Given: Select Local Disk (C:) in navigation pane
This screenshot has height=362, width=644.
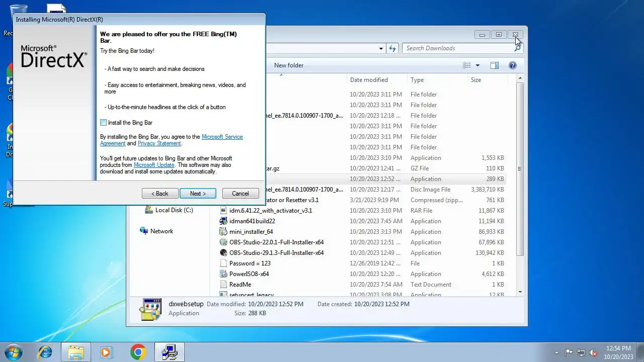Looking at the screenshot, I should tap(174, 210).
